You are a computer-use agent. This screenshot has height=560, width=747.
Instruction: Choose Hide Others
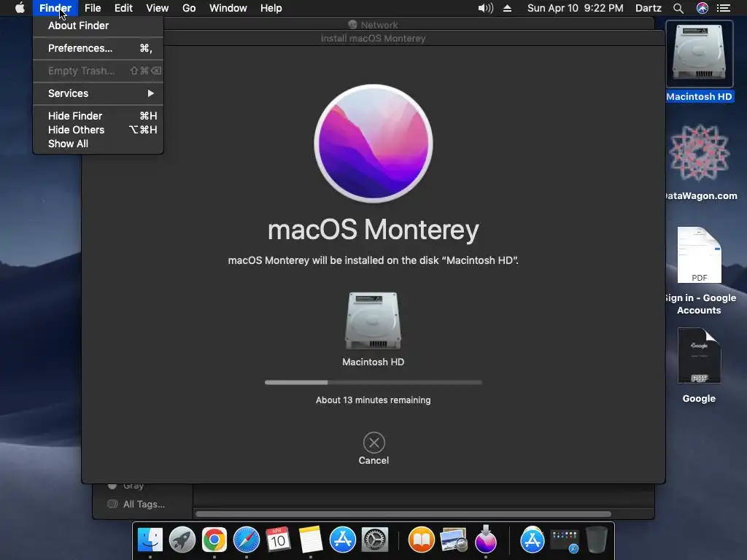click(x=98, y=130)
